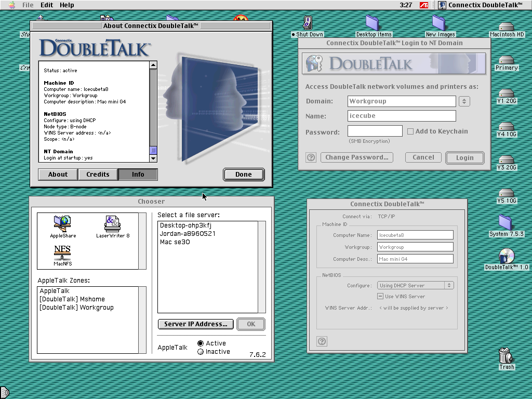Select the Desktop items folder icon
This screenshot has height=399, width=532.
click(373, 23)
